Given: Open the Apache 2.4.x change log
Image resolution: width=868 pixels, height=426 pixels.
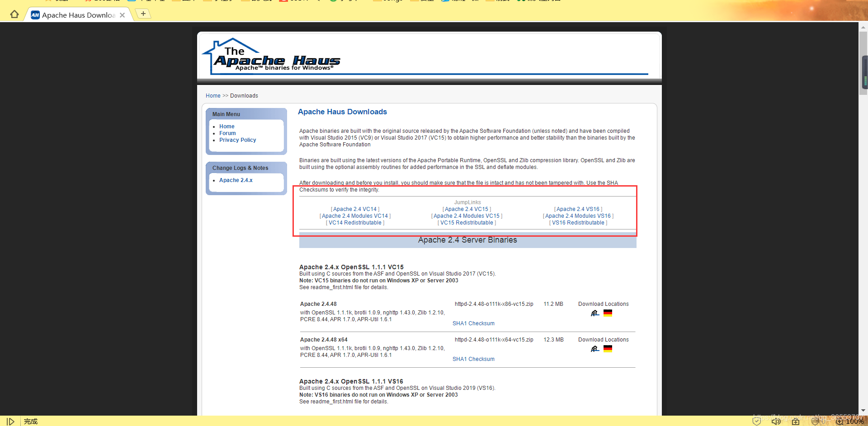Looking at the screenshot, I should (x=236, y=180).
